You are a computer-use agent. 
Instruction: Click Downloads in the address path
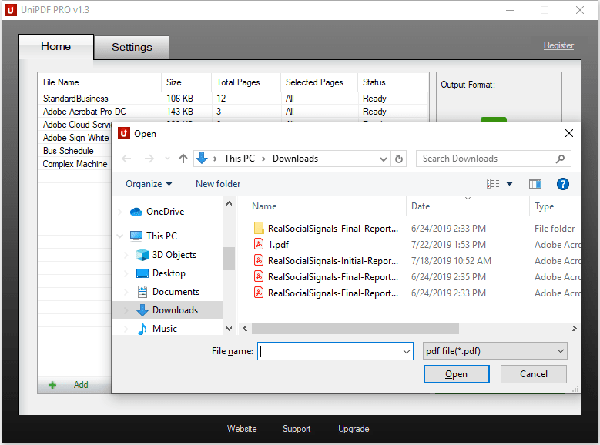point(295,159)
